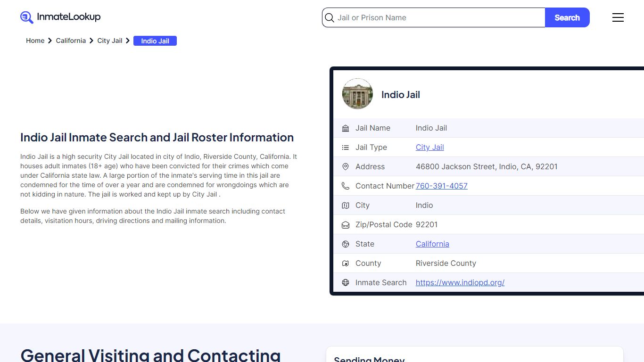Click the blue Search button
Viewport: 644px width, 362px height.
tap(567, 17)
